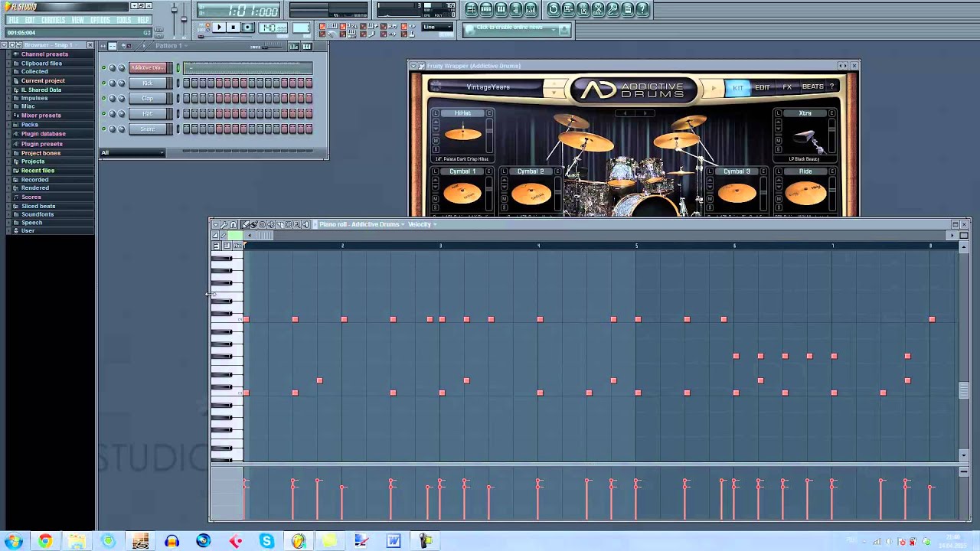The width and height of the screenshot is (980, 551).
Task: Click the online news download icon
Action: tap(564, 29)
